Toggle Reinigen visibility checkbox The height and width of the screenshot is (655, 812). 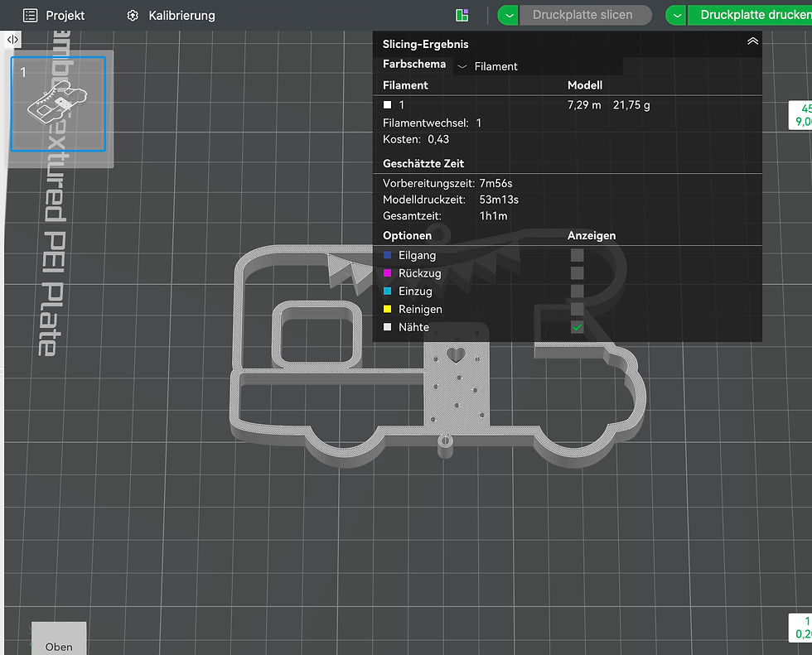[577, 309]
